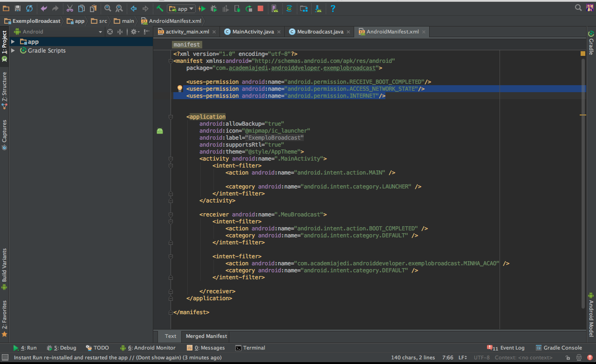Click the Debug app bug icon
The width and height of the screenshot is (596, 364).
click(213, 8)
